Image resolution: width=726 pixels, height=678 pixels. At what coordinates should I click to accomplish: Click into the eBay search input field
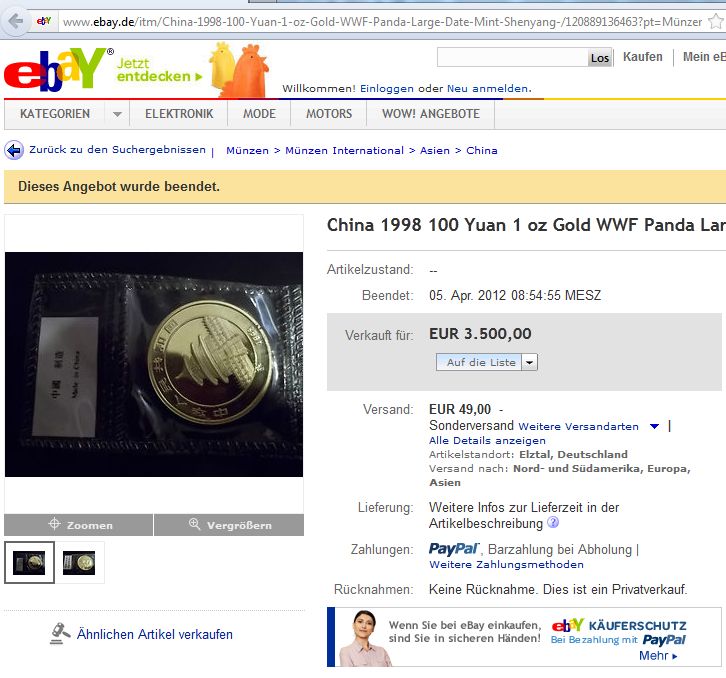[513, 58]
